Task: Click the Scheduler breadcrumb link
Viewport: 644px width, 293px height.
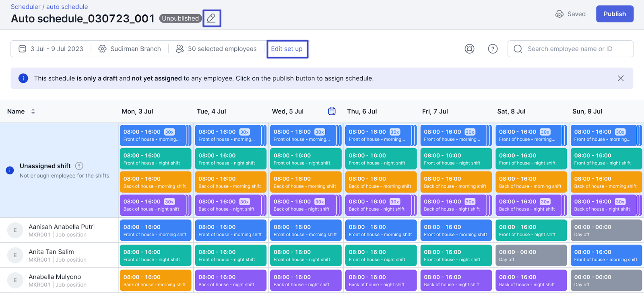Action: 25,7
